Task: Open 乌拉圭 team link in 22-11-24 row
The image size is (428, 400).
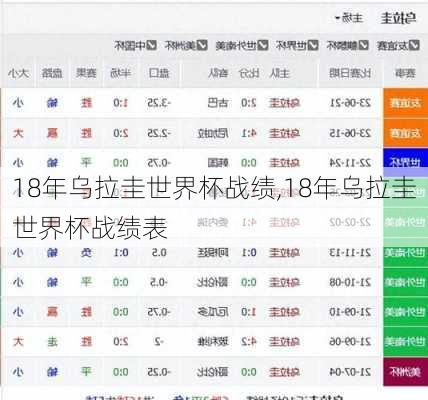Action: tap(284, 163)
